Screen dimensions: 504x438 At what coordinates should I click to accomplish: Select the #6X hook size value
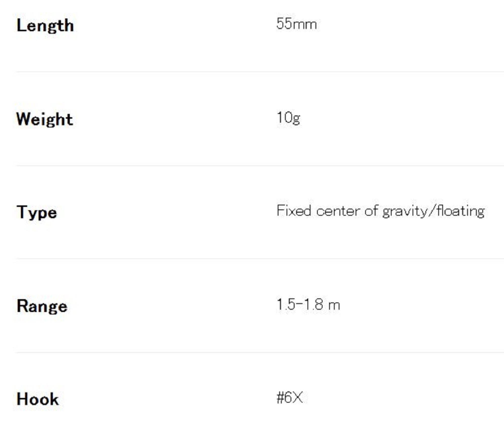point(290,398)
